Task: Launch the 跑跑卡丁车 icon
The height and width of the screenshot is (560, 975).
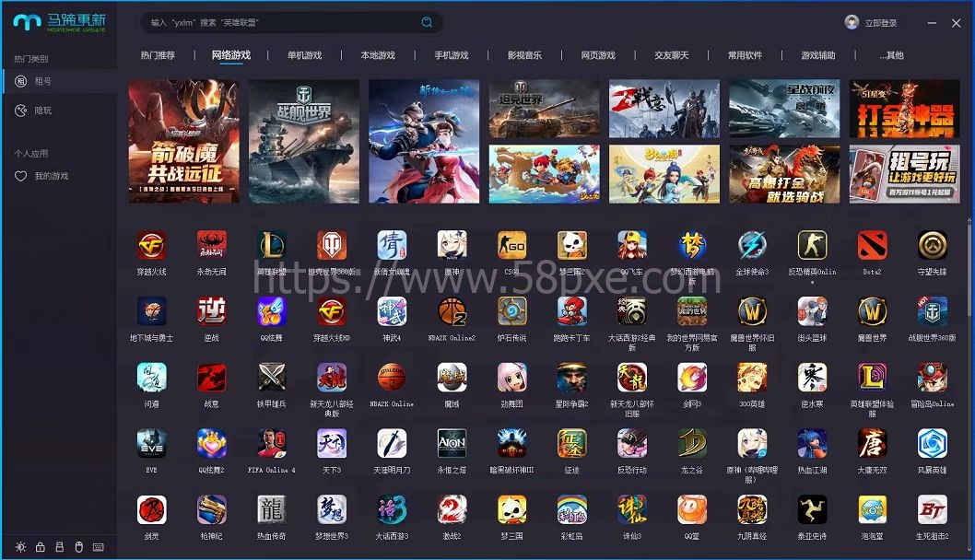Action: (x=572, y=311)
